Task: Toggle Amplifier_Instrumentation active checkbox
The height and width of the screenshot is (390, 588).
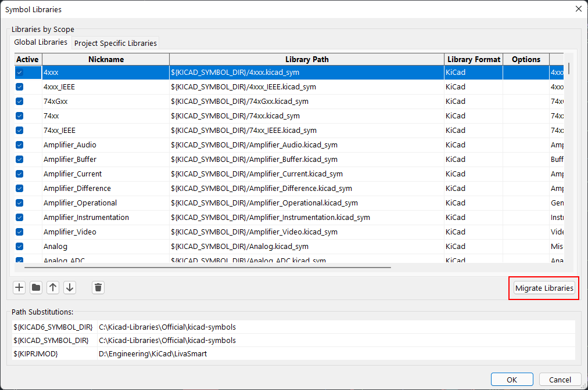Action: point(20,217)
